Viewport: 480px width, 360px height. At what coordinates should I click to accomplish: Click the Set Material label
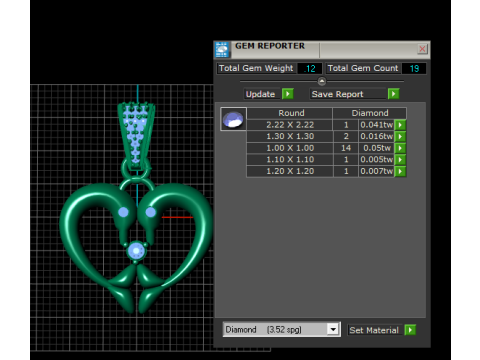tap(374, 330)
